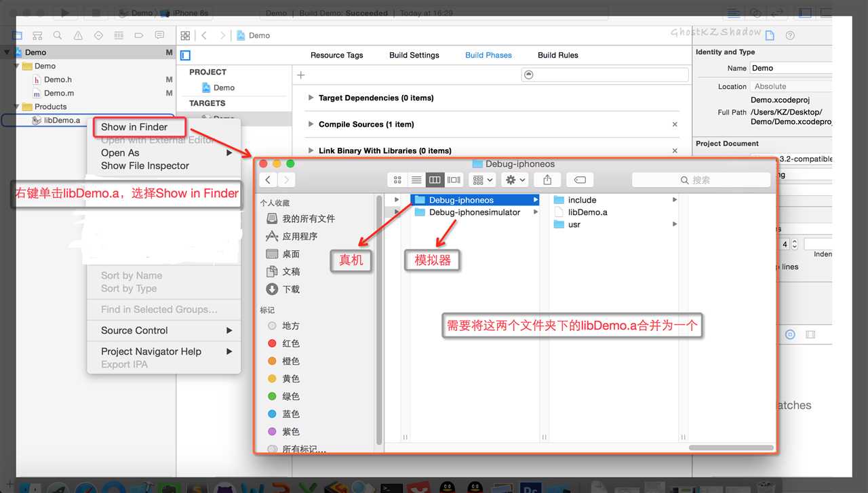The height and width of the screenshot is (493, 868).
Task: Choose Show in Finder from context menu
Action: point(134,127)
